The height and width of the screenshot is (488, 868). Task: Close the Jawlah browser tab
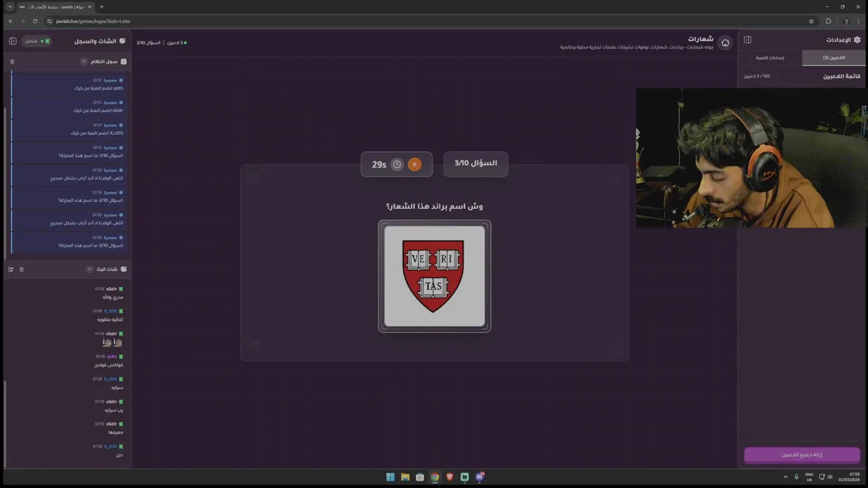(x=90, y=7)
